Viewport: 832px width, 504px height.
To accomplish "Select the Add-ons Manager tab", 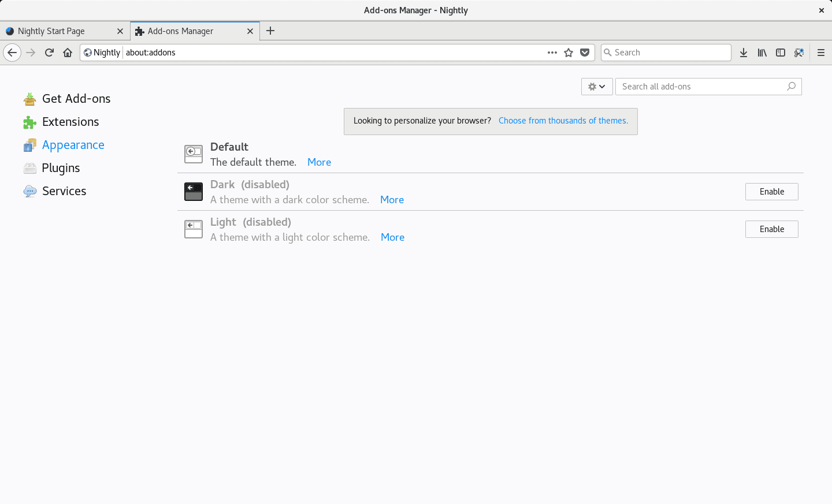I will coord(195,31).
